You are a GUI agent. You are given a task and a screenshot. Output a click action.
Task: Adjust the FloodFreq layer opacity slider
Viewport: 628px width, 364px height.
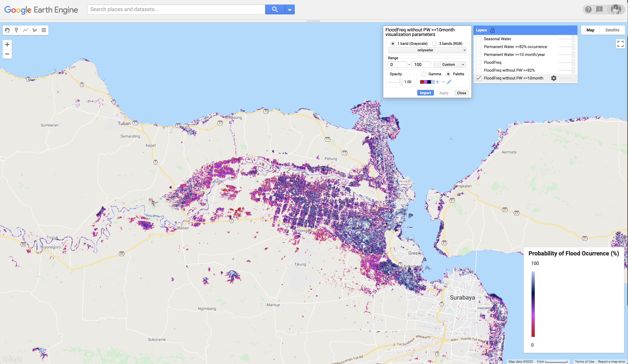pos(573,62)
